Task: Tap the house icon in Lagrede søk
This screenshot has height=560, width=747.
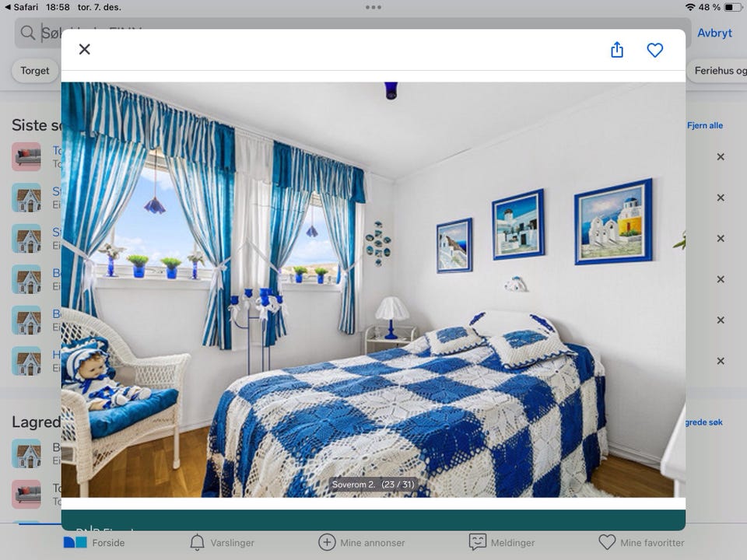Action: [26, 453]
